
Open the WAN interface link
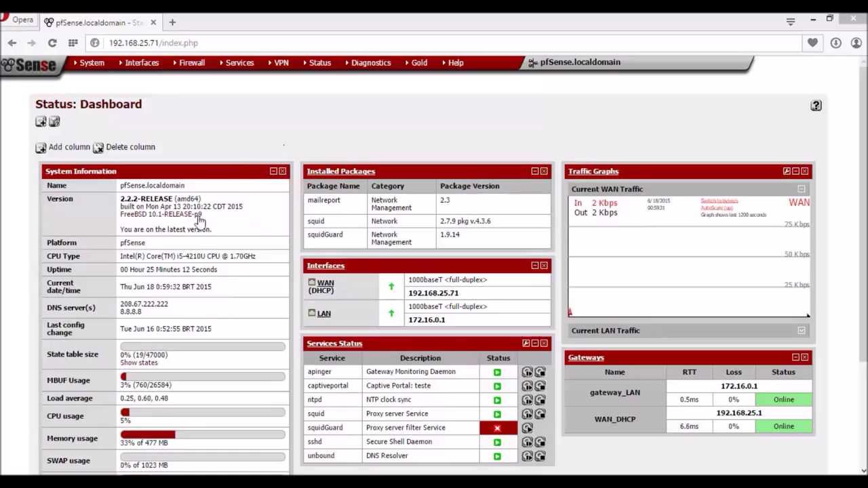click(325, 283)
